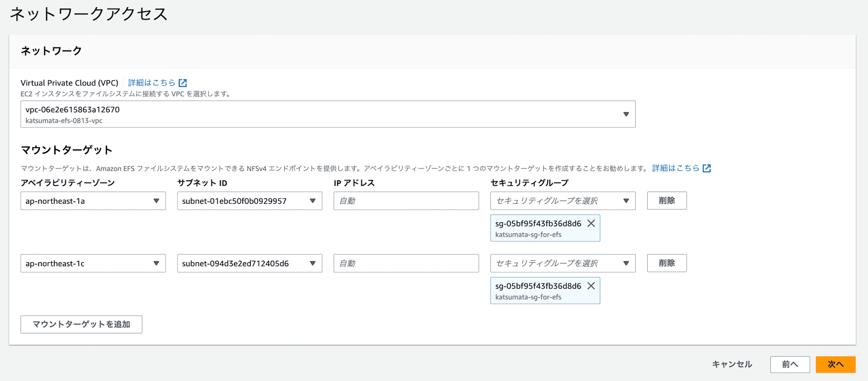Open the external link icon beside VPC 詳細はこちら

(x=183, y=82)
